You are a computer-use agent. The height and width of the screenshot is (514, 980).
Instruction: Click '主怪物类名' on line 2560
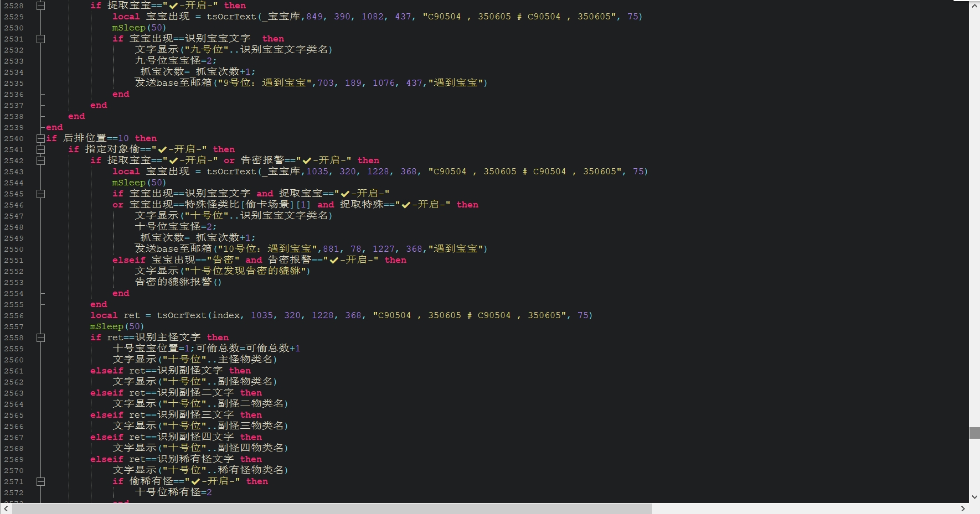coord(245,360)
